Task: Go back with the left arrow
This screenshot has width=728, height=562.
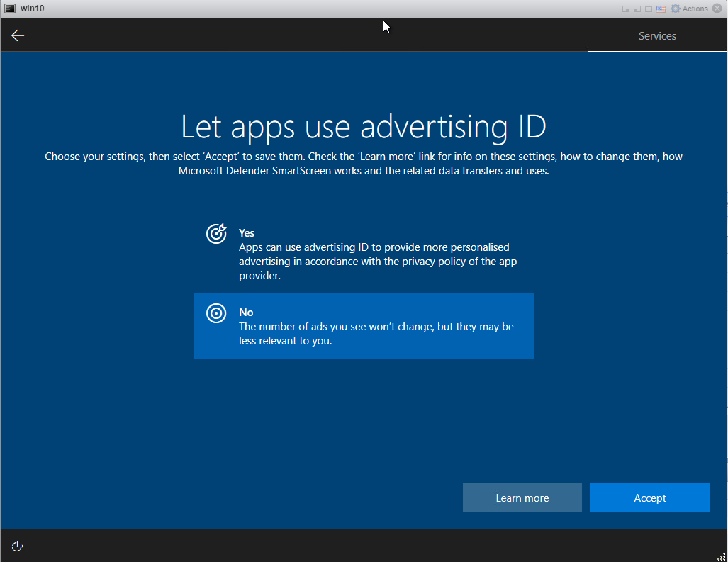Action: [18, 35]
